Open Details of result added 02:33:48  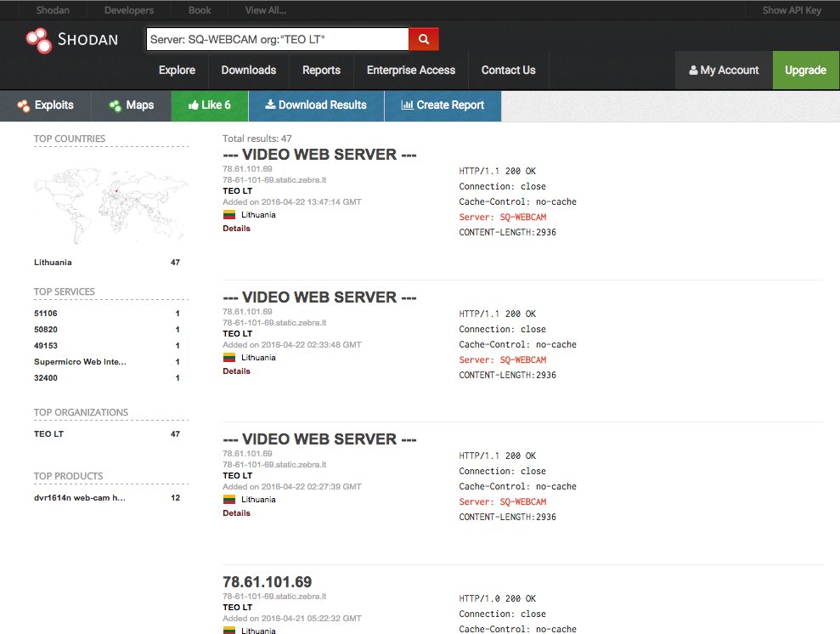point(236,371)
